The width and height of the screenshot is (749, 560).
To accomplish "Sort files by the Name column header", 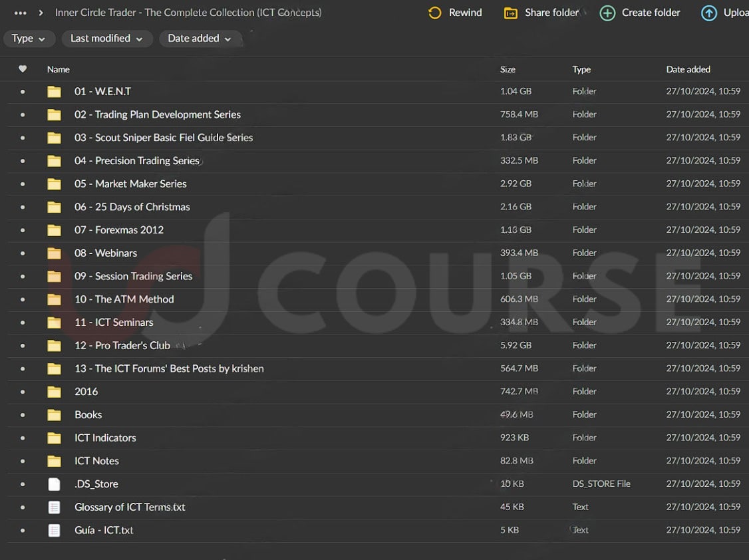I will point(59,69).
